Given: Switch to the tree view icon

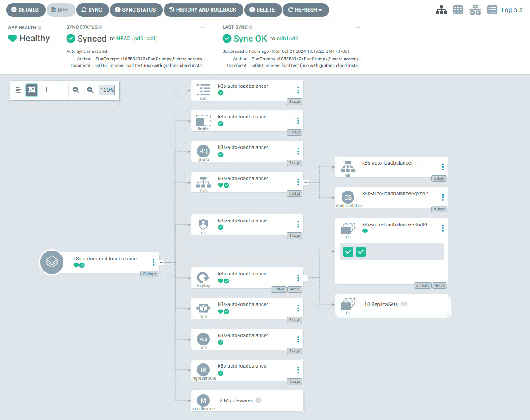Looking at the screenshot, I should pyautogui.click(x=441, y=10).
